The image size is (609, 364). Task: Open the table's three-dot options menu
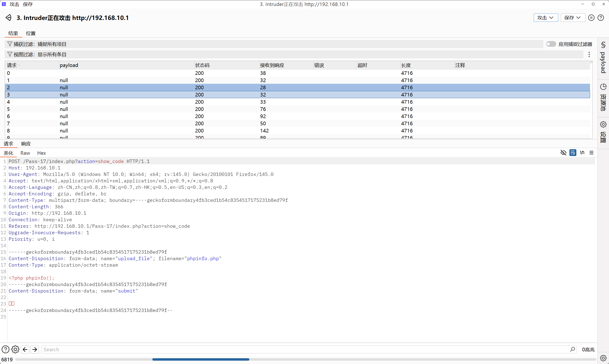tap(589, 54)
